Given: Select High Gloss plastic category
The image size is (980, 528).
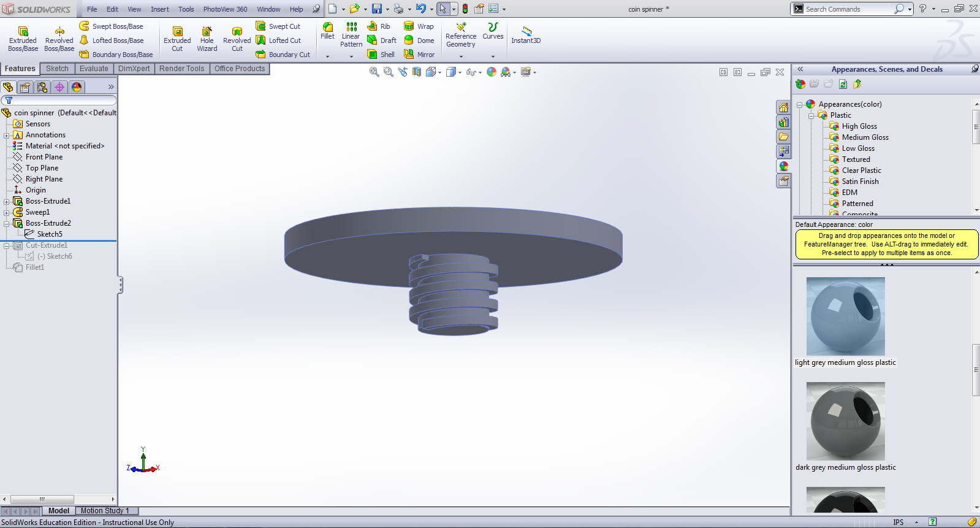Looking at the screenshot, I should click(x=859, y=126).
